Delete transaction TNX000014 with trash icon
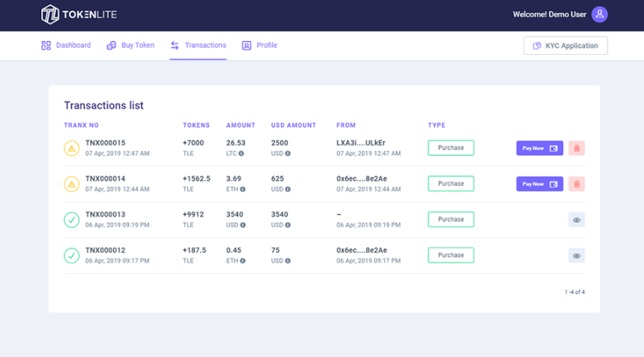 (x=576, y=184)
